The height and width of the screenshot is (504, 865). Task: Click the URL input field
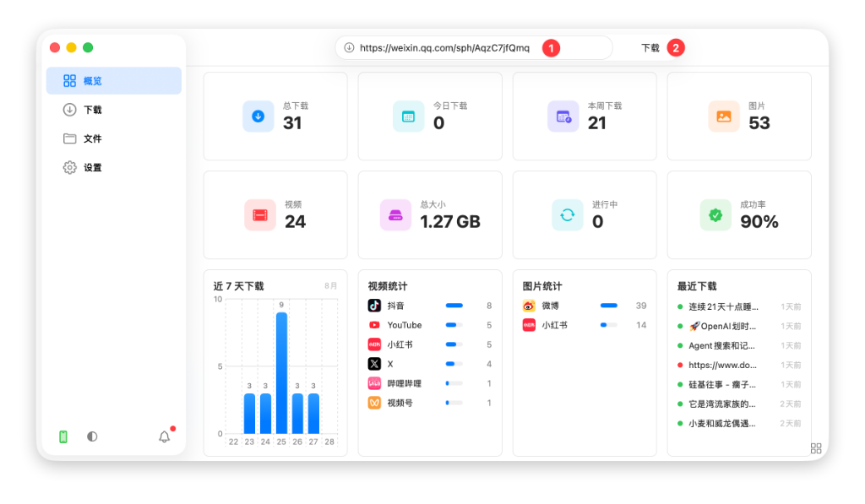tap(473, 48)
